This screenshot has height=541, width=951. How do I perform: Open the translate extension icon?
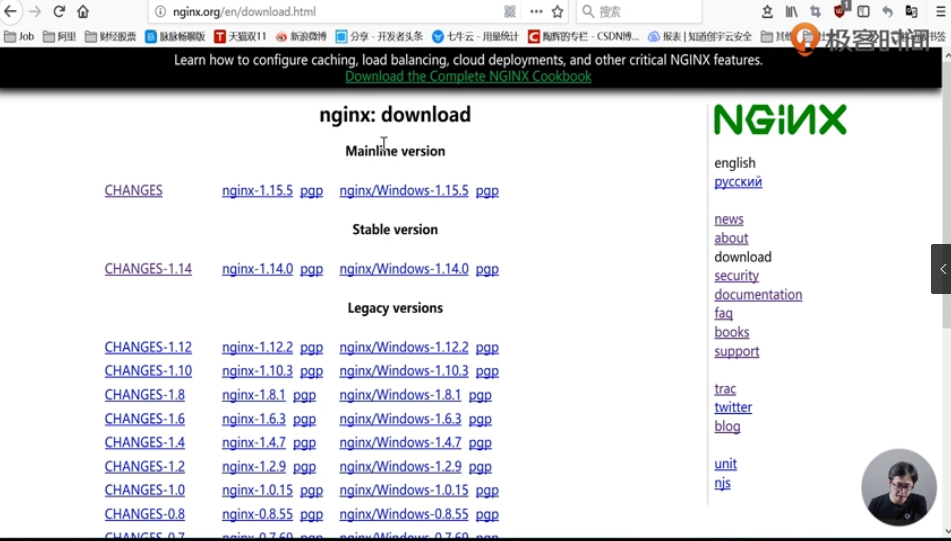pos(911,12)
